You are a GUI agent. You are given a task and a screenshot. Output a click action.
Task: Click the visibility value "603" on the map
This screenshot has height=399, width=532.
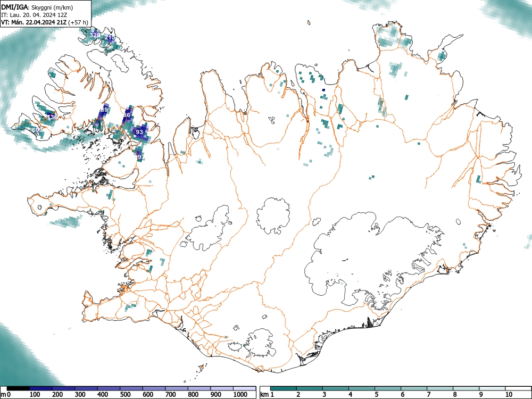pyautogui.click(x=37, y=130)
